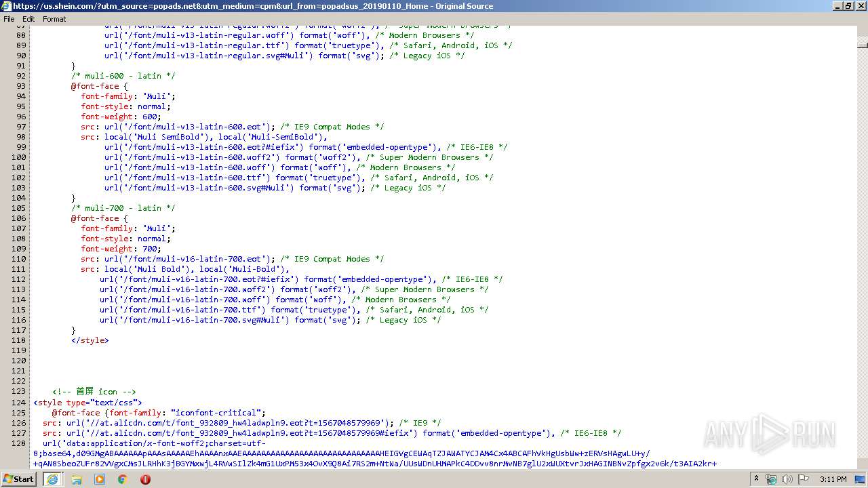The image size is (868, 488).
Task: Click the '<style type="text/css">' tag
Action: point(87,403)
